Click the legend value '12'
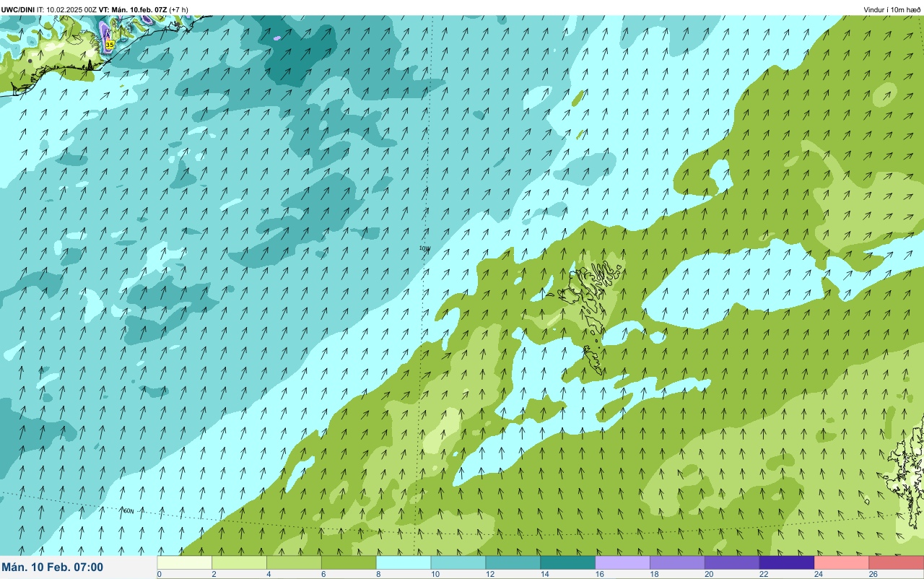The width and height of the screenshot is (924, 579). pyautogui.click(x=489, y=575)
